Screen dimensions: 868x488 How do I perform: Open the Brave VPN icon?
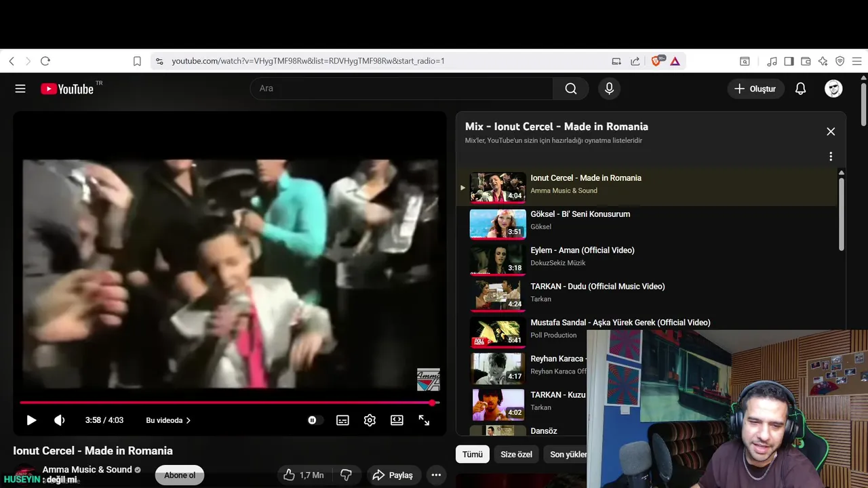coord(840,61)
